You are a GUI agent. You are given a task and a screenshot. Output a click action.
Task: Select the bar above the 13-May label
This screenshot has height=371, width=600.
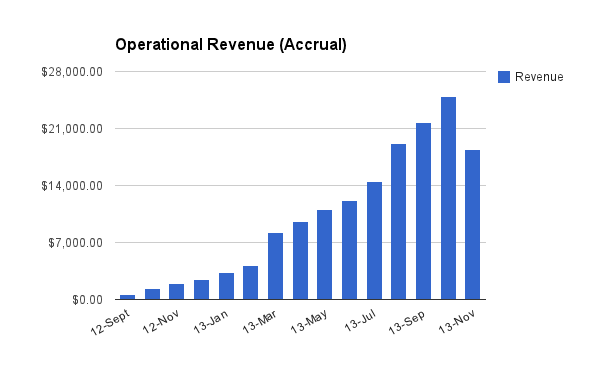point(324,254)
